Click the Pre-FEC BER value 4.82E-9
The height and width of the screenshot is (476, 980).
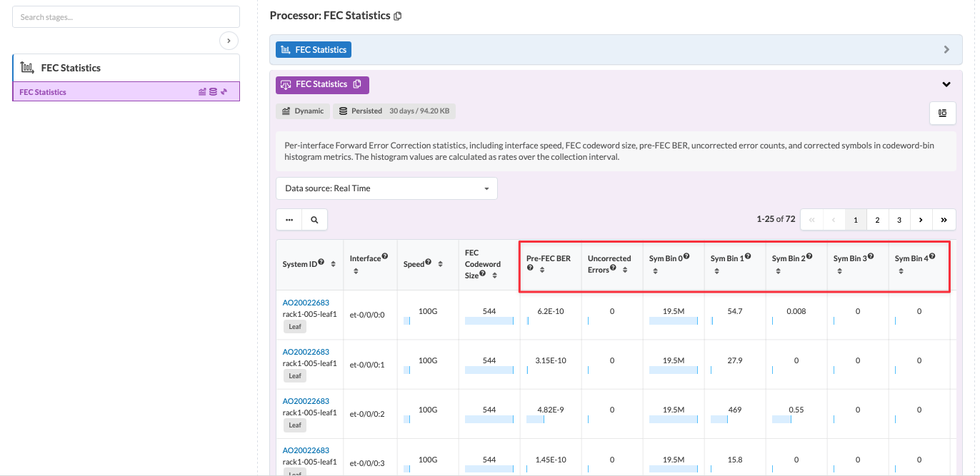pyautogui.click(x=551, y=410)
